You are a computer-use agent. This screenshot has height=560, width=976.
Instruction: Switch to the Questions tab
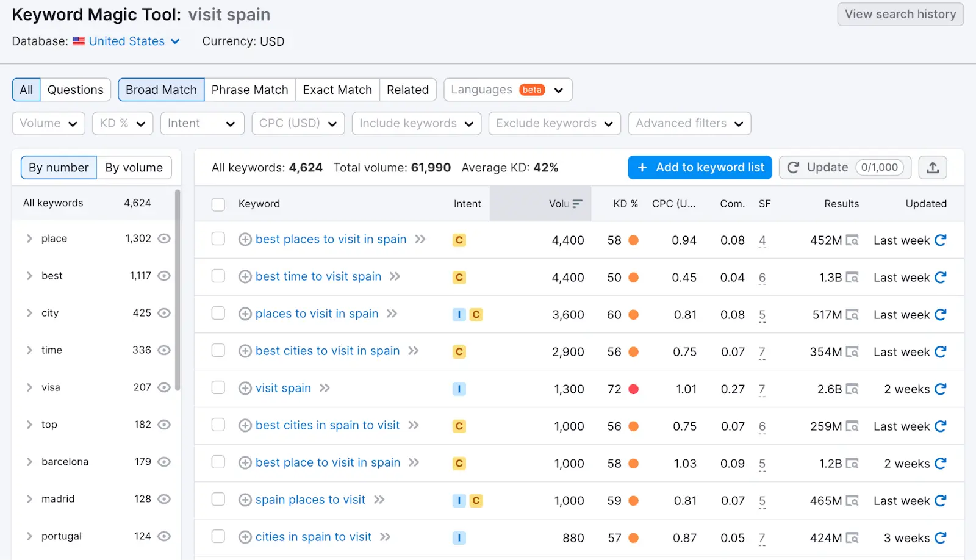tap(76, 90)
